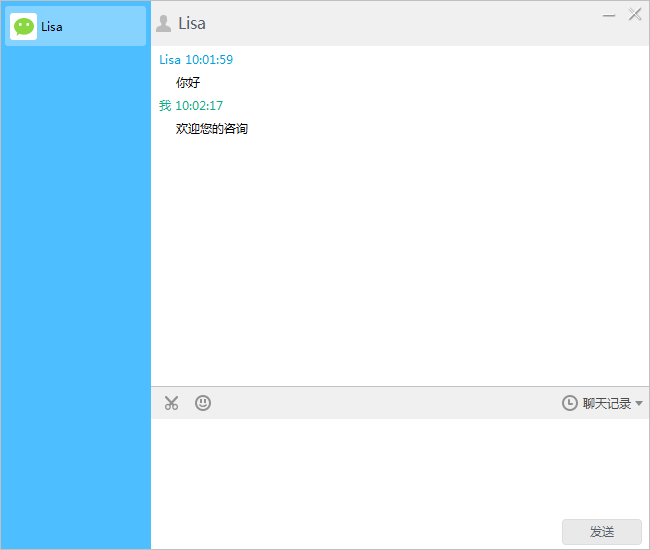
Task: Click the green chat bubble avatar for Lisa
Action: [24, 27]
